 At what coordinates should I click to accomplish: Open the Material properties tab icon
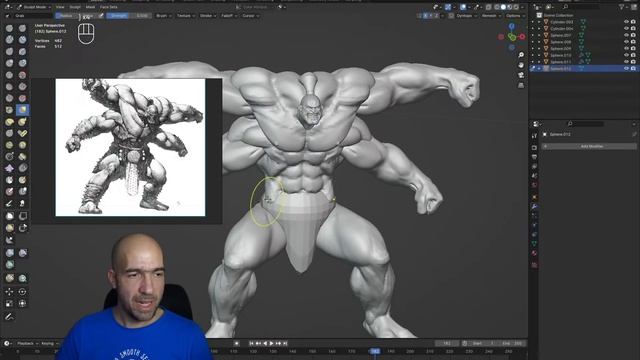(x=534, y=253)
